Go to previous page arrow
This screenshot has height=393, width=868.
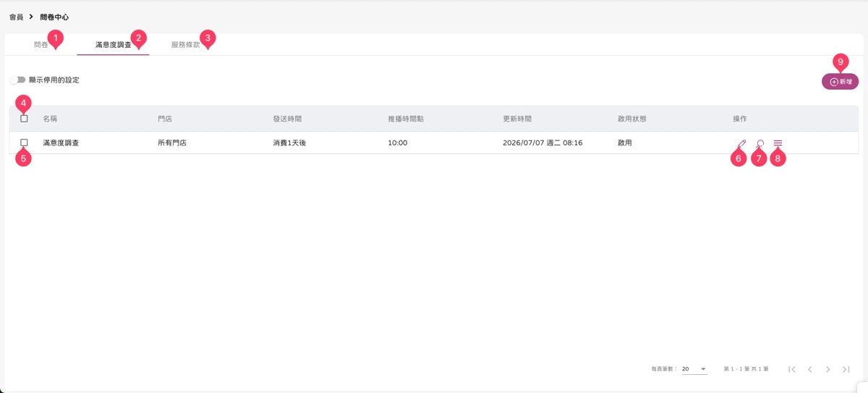point(810,369)
